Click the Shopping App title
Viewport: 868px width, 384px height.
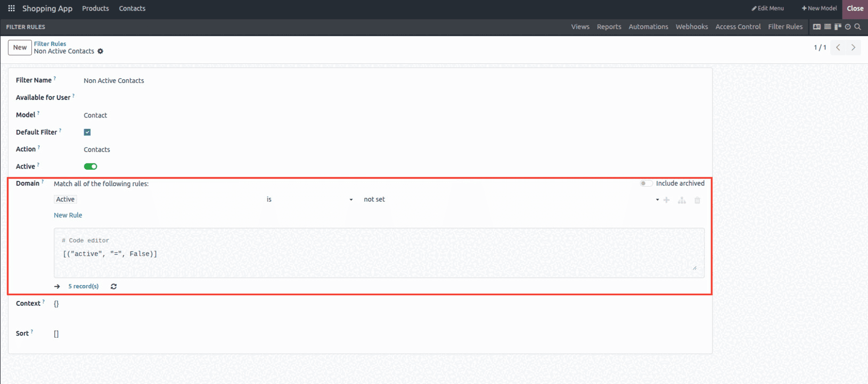[47, 9]
